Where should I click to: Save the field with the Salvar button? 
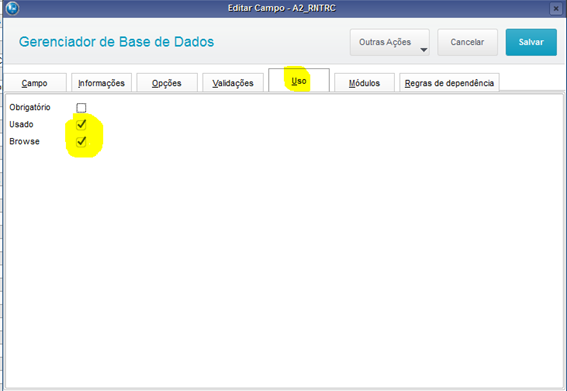click(531, 42)
